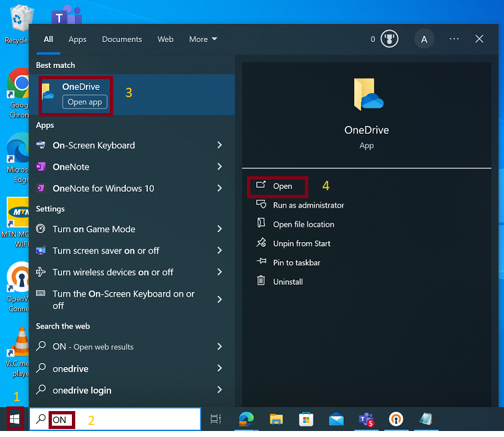Screen dimensions: 504x437
Task: Click the OneNote app icon
Action: 41,166
